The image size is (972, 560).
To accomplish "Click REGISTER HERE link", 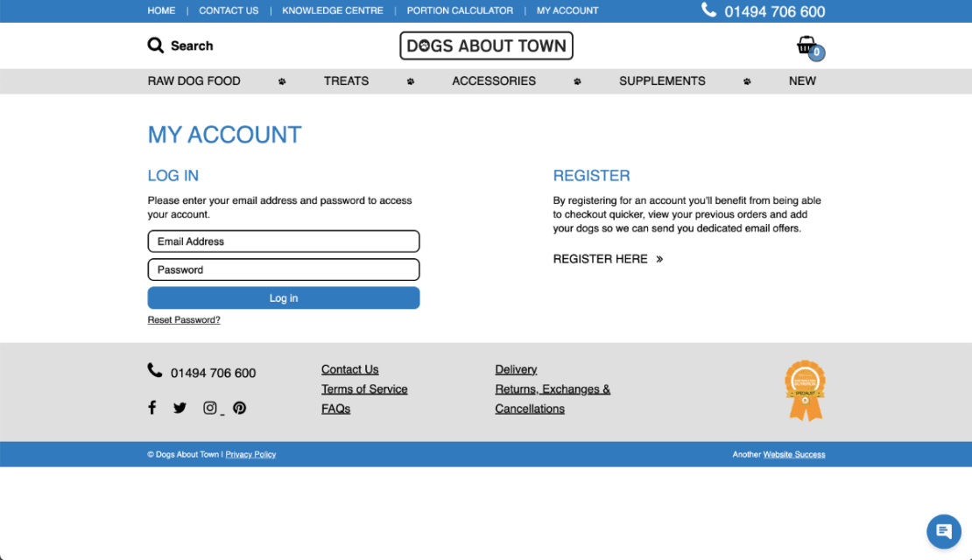I will coord(600,259).
